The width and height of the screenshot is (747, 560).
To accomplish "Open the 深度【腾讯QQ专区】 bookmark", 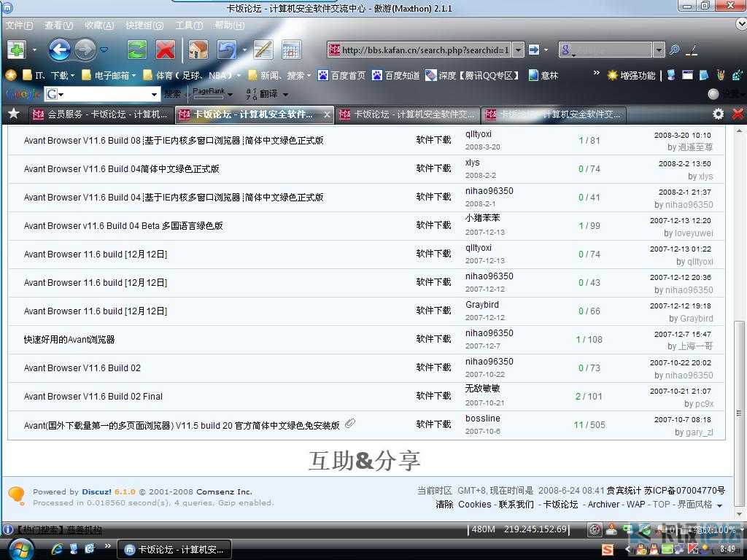I will coord(472,75).
